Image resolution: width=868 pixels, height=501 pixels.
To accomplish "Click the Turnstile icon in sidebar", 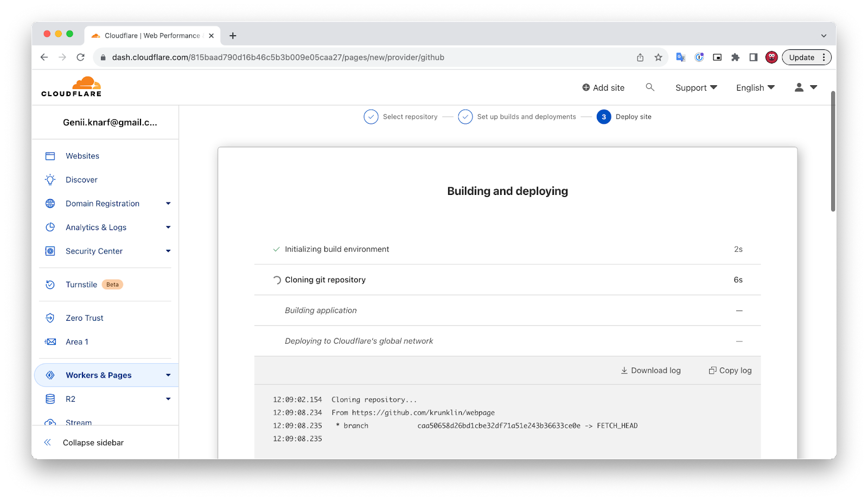I will pyautogui.click(x=50, y=284).
